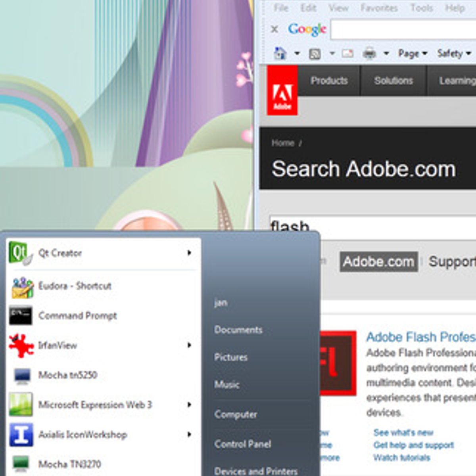
Task: Click the Google toolbar search field
Action: [x=403, y=30]
